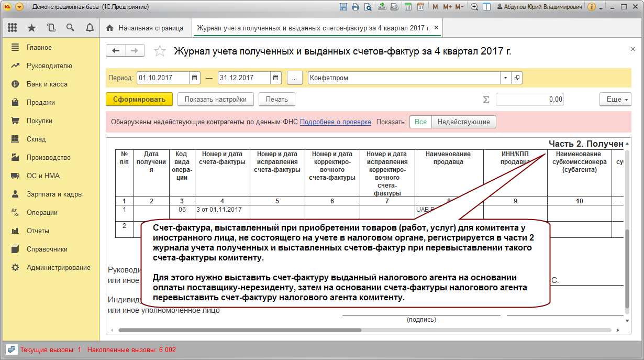
Task: Open the Руководителю section
Action: [50, 66]
